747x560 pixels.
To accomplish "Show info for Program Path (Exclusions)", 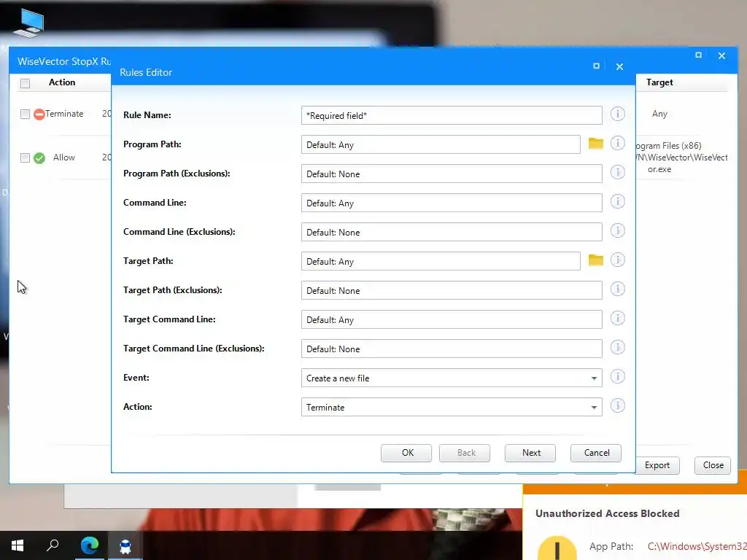I will point(617,172).
